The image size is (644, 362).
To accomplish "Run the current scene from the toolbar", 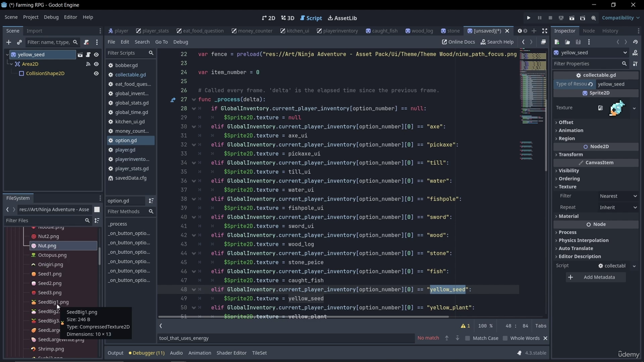I will 572,18.
